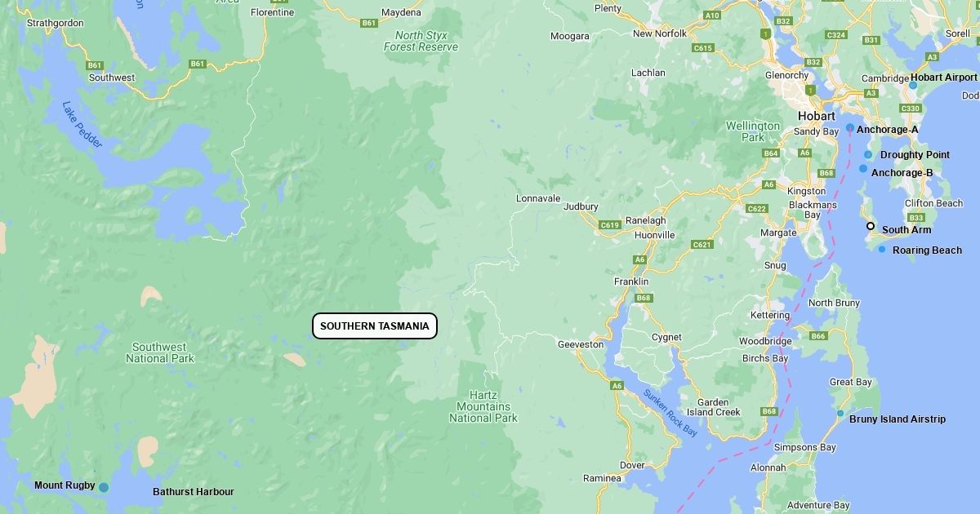Select the Roaring Beach marker dot
Screen dimensions: 980x514
click(882, 249)
